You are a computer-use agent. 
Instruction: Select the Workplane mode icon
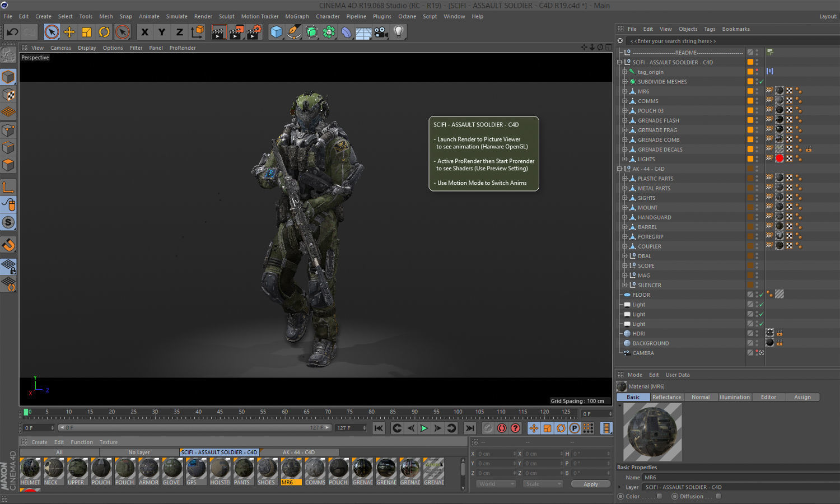[x=8, y=112]
